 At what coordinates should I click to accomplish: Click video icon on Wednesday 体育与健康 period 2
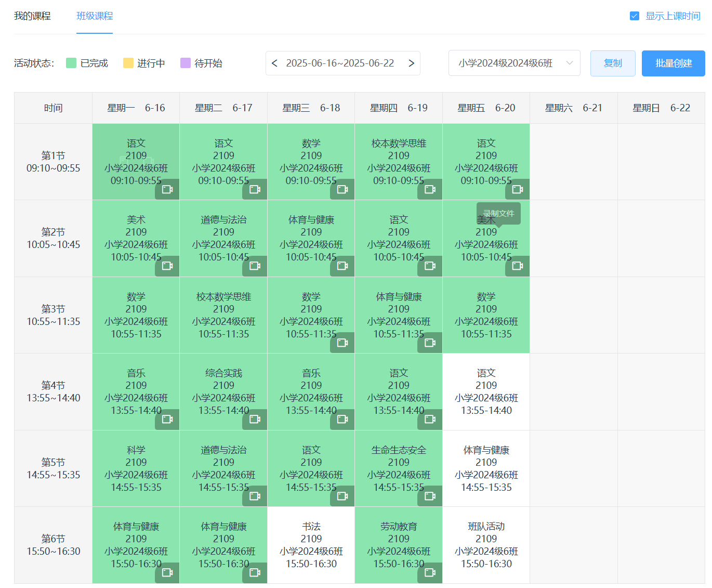(342, 266)
